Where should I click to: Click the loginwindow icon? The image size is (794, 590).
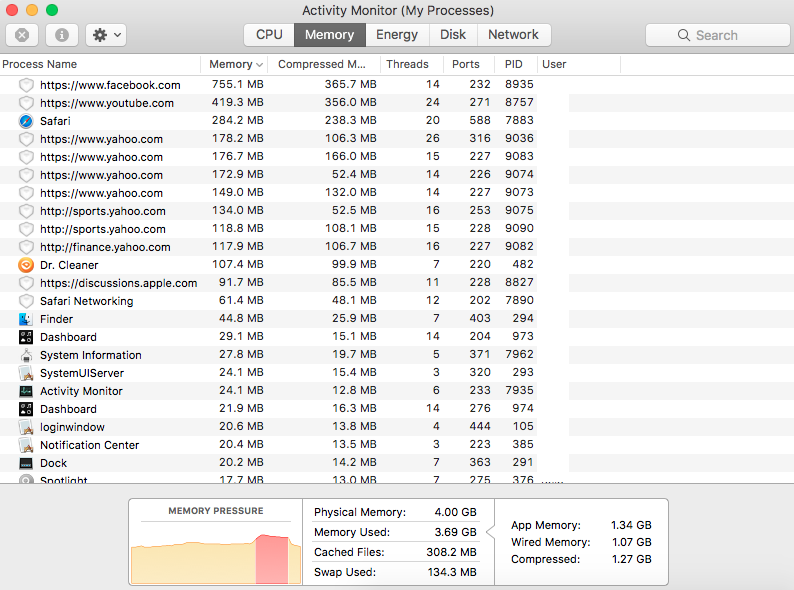tap(26, 427)
